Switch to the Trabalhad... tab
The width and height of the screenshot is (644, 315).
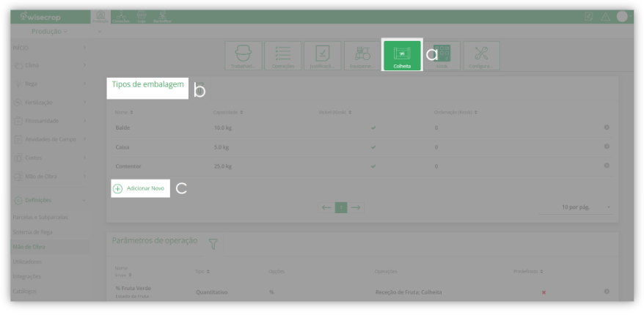[x=243, y=56]
